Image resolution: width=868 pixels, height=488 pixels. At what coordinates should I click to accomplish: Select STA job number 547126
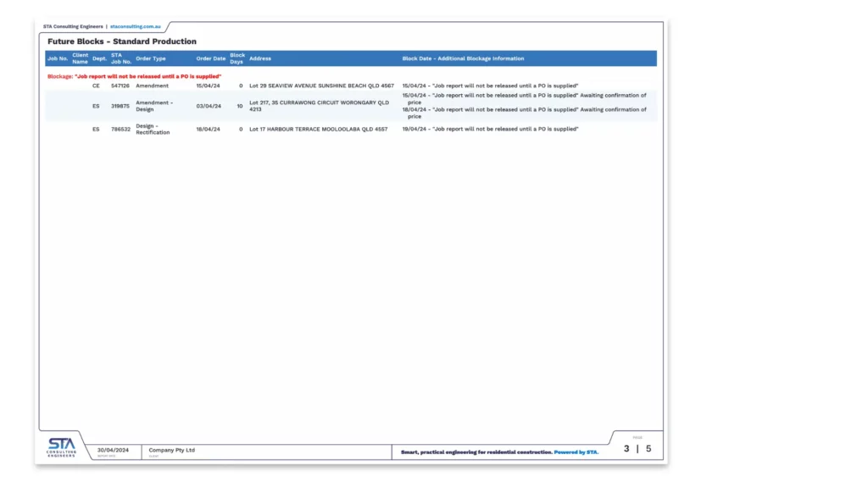(x=120, y=86)
